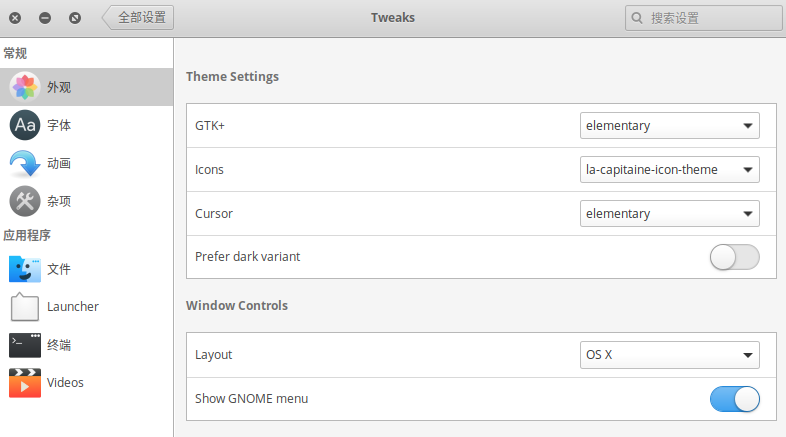Open the Cursor theme dropdown
Viewport: 786px width, 437px height.
coord(669,214)
